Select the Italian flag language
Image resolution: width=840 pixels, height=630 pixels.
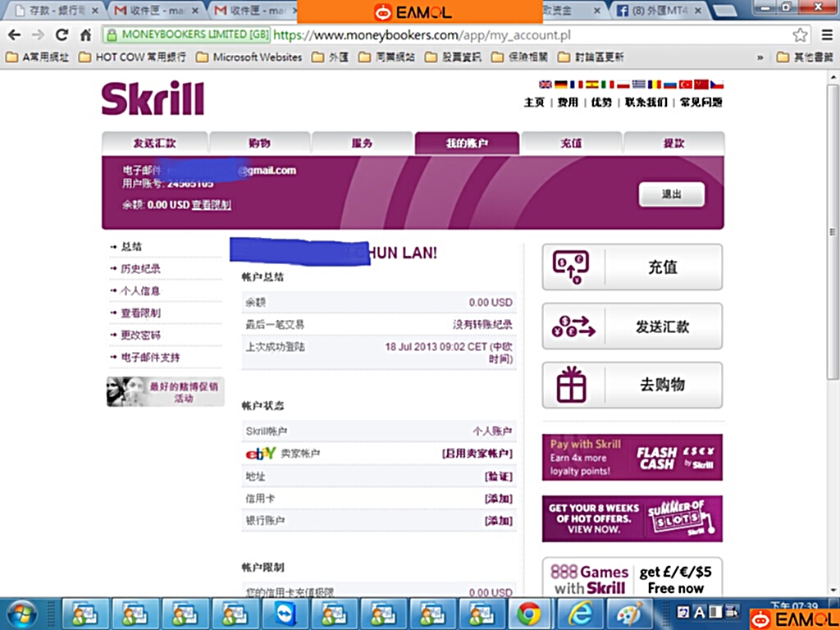coord(607,84)
